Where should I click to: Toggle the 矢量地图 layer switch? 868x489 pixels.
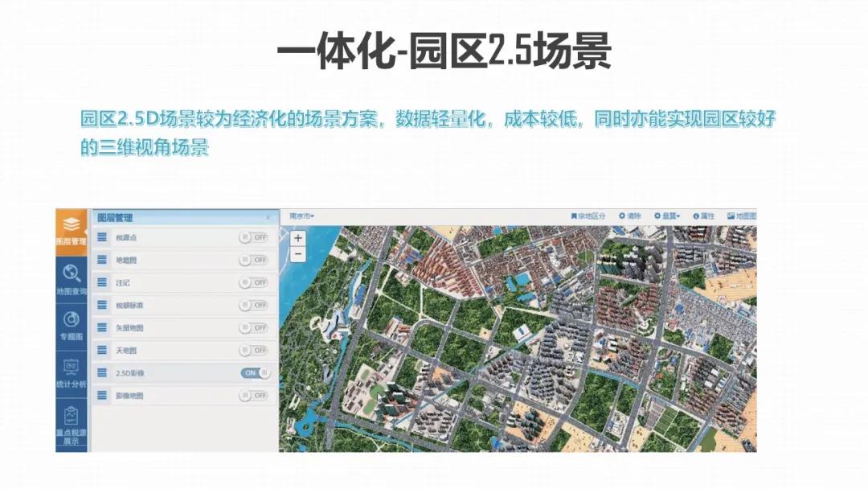tap(254, 328)
